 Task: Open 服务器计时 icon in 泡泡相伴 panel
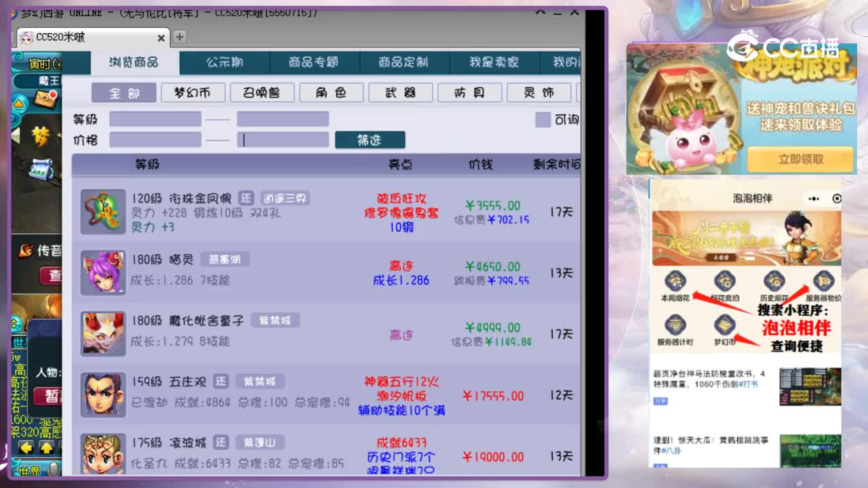click(x=675, y=325)
